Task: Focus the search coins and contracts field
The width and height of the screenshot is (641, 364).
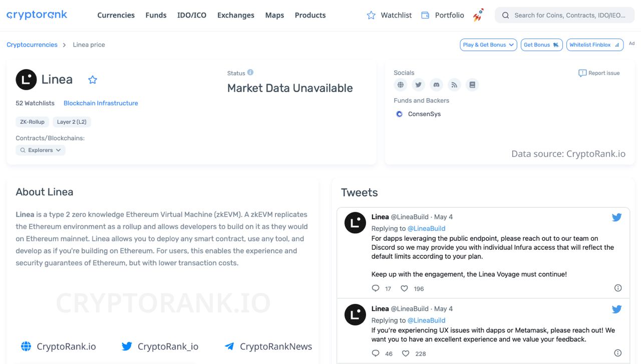Action: coord(569,16)
